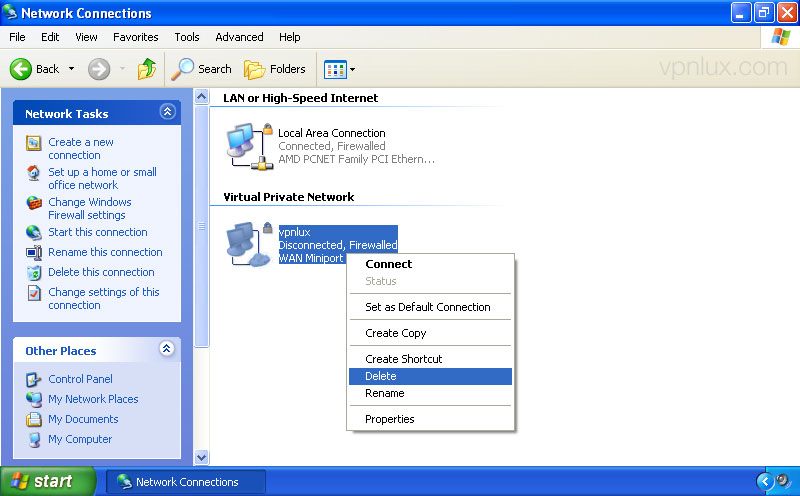Viewport: 800px width, 496px height.
Task: Open the View menu
Action: [x=86, y=37]
